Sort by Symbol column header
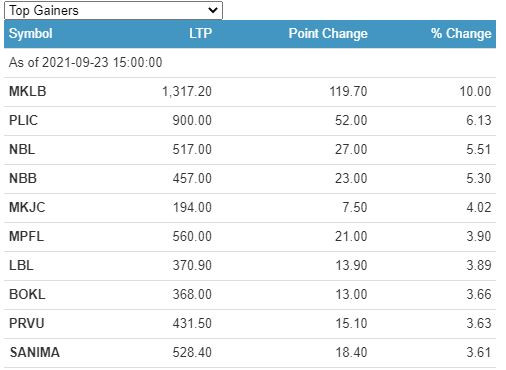506x370 pixels. pyautogui.click(x=31, y=33)
